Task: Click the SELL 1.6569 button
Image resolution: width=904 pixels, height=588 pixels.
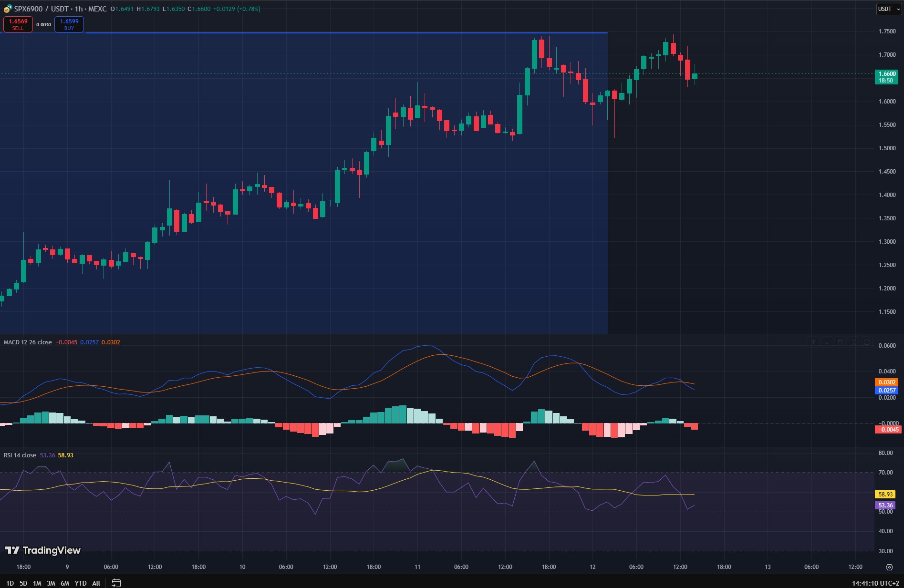Action: pyautogui.click(x=18, y=24)
